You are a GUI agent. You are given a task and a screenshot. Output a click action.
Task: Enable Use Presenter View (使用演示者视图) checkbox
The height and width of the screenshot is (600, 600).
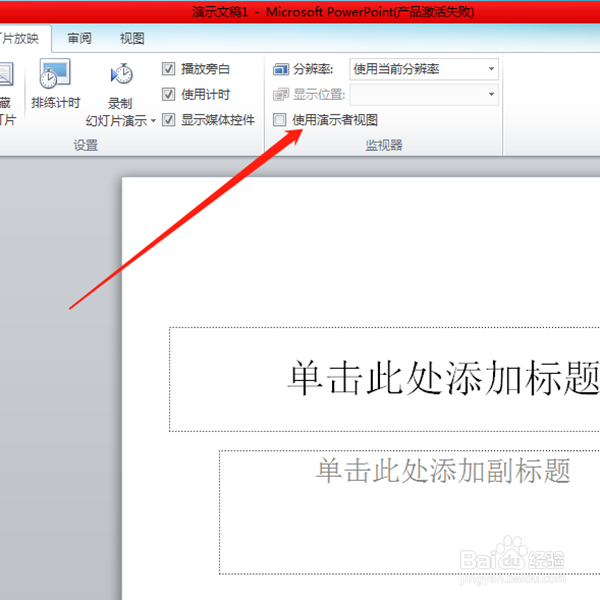(x=279, y=120)
